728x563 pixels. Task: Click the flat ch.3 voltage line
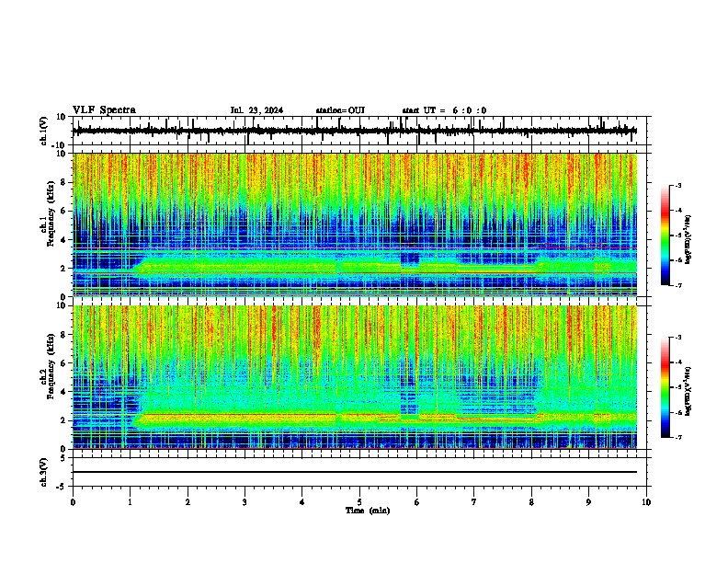pos(354,472)
